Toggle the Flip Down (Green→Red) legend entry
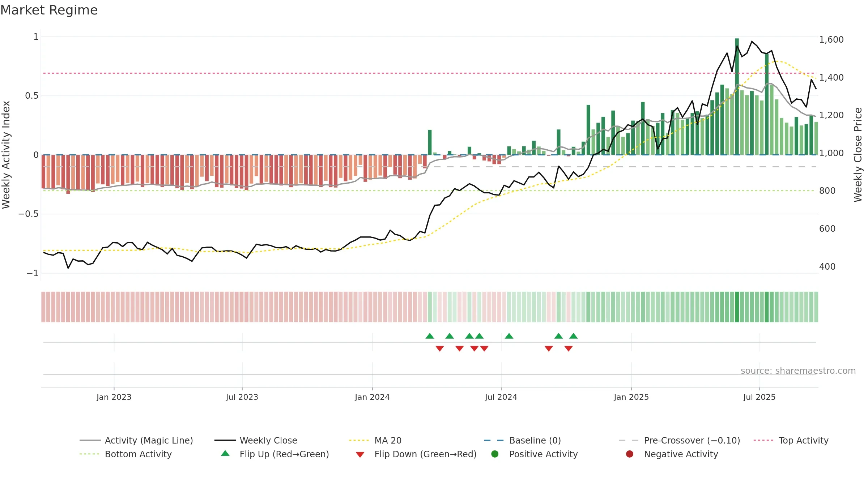The height and width of the screenshot is (488, 868). tap(416, 454)
